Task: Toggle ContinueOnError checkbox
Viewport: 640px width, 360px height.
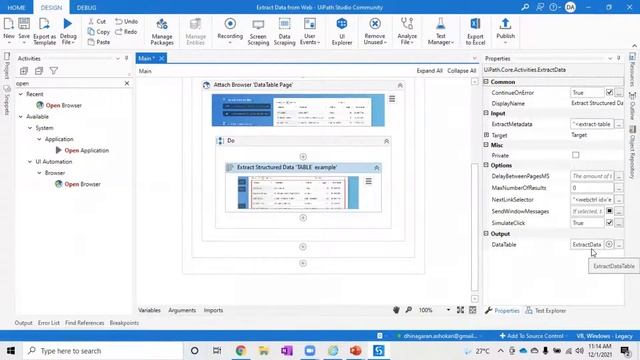Action: click(x=609, y=93)
